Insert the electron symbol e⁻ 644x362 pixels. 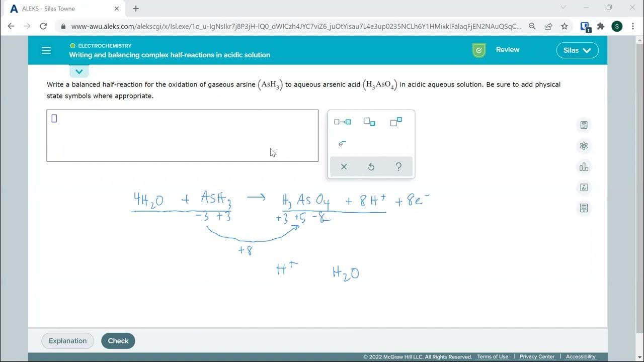coord(342,144)
